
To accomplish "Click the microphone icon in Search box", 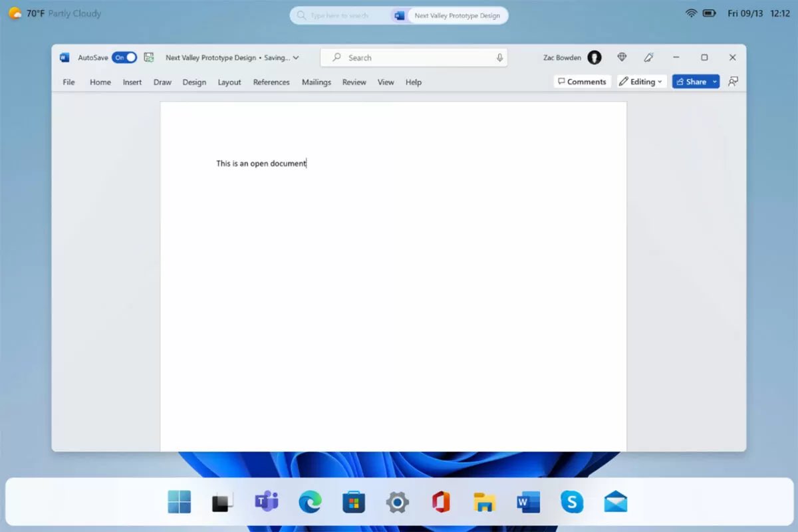I will tap(499, 58).
